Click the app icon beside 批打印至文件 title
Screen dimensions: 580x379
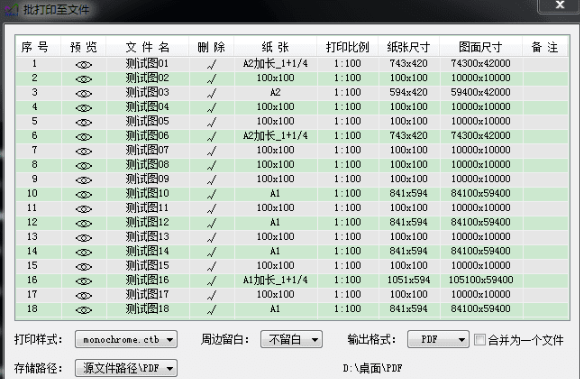click(11, 10)
